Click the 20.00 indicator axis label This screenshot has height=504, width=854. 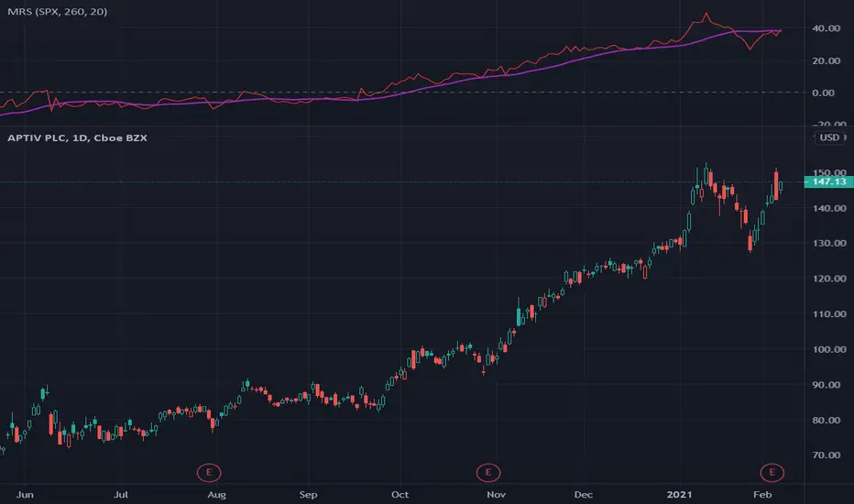click(827, 60)
